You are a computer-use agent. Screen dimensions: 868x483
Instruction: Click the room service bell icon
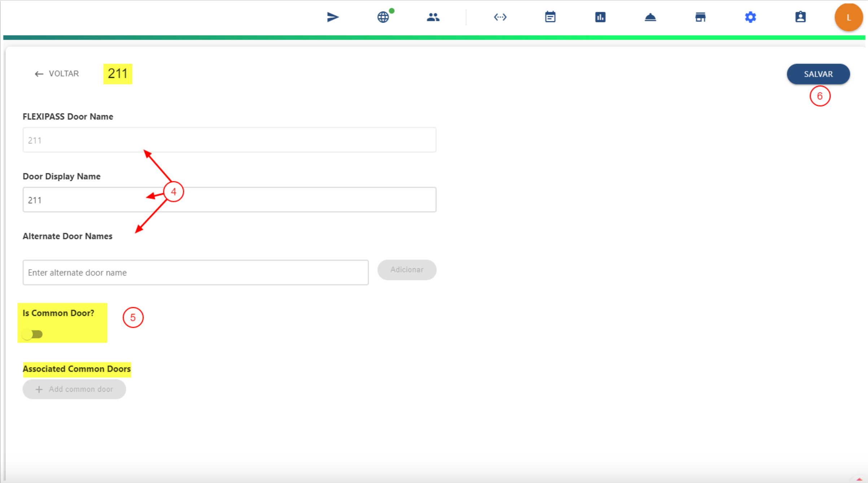coord(650,17)
